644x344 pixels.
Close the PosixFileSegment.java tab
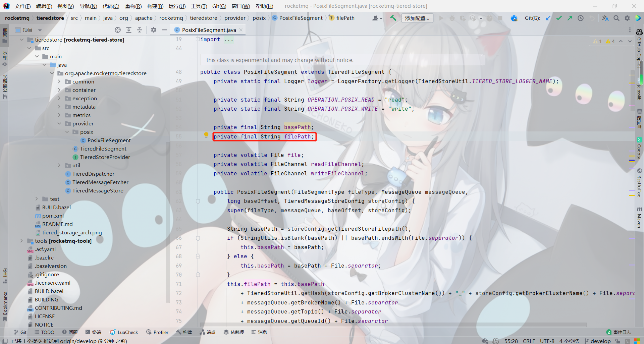241,30
